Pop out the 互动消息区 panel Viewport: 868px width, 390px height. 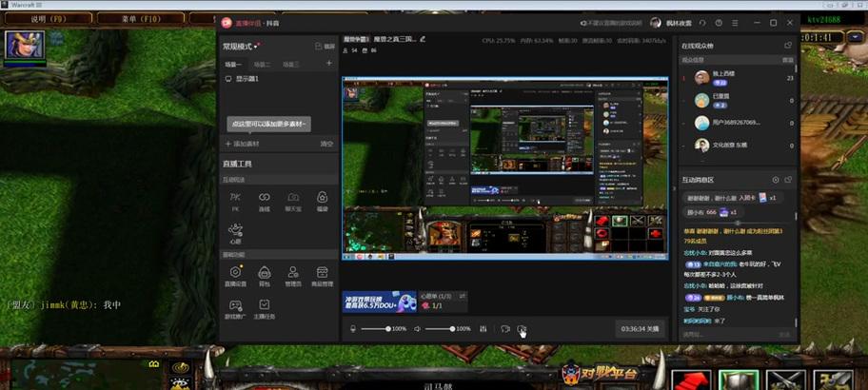(x=788, y=180)
